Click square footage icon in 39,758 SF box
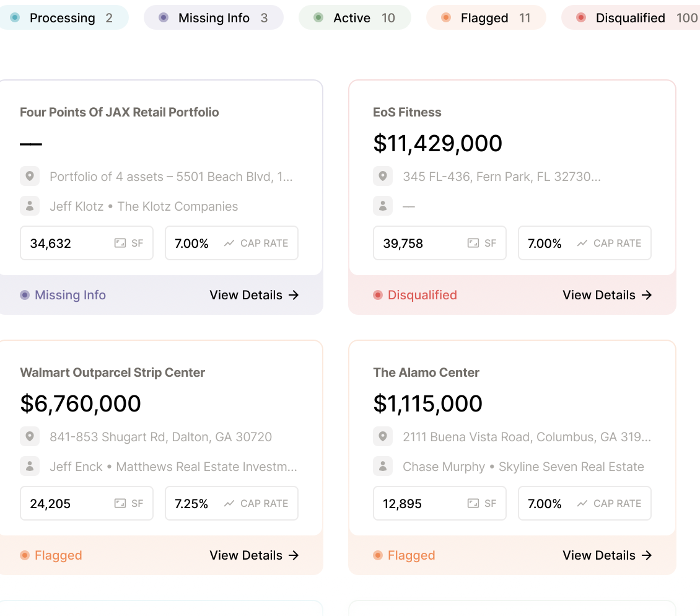Image resolution: width=700 pixels, height=616 pixels. (x=473, y=244)
